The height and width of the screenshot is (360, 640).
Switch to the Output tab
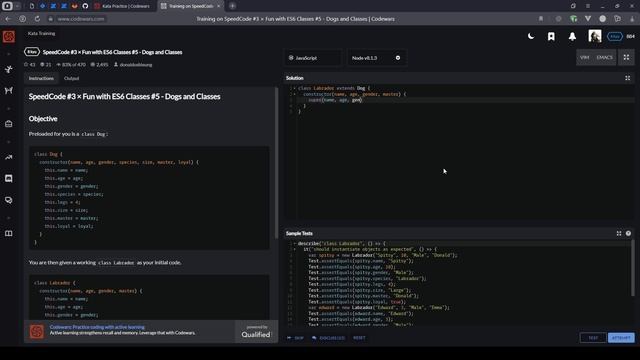(x=71, y=78)
